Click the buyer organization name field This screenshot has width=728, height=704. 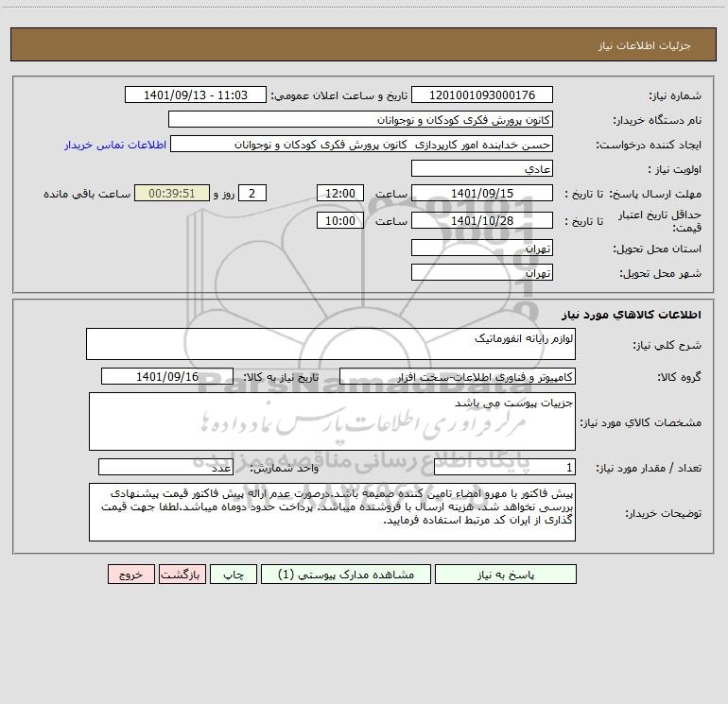pyautogui.click(x=360, y=119)
